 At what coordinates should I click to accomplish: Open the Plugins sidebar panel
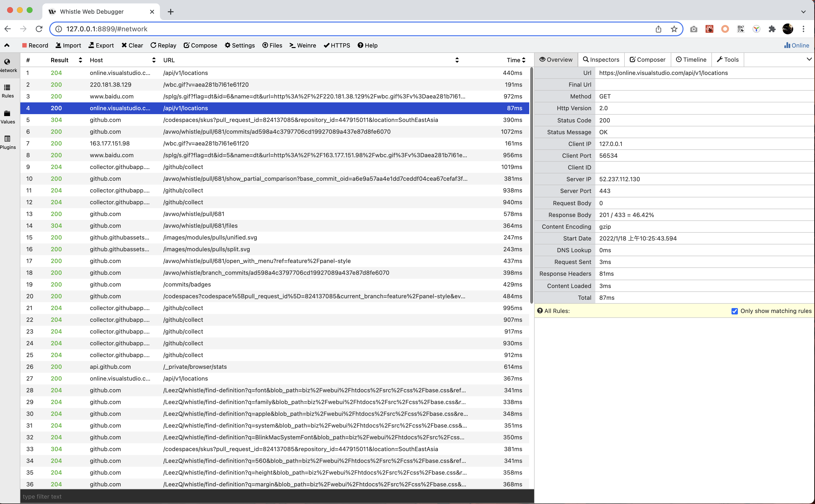tap(7, 142)
